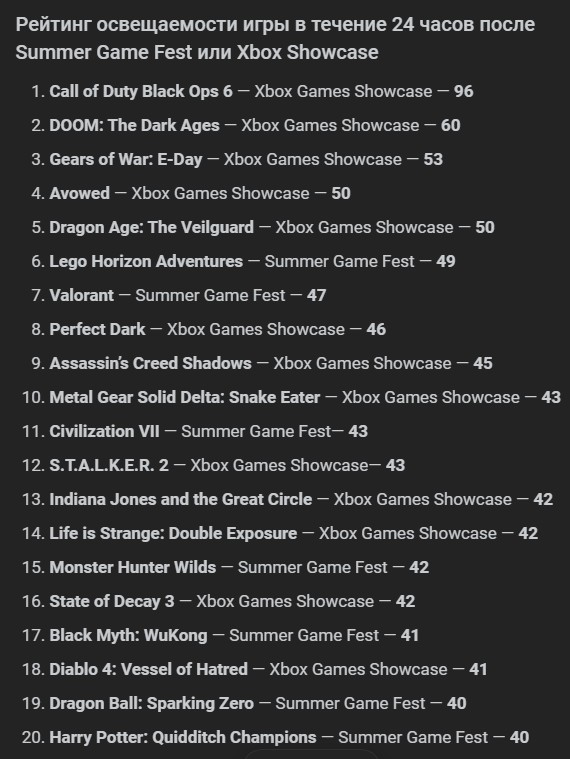
Task: Click Life is Strange: Double Exposure
Action: coord(173,533)
